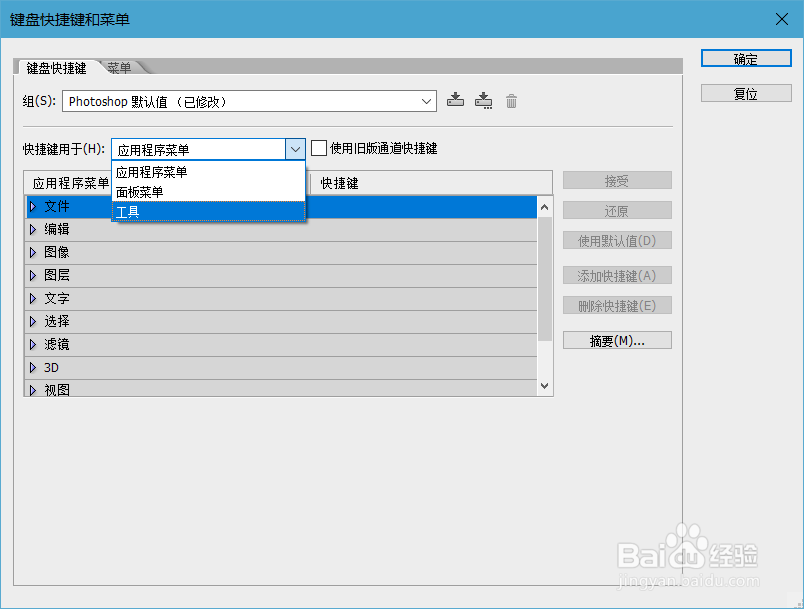Viewport: 804px width, 609px height.
Task: Select 应用程序菜单 in dropdown list
Action: pyautogui.click(x=208, y=172)
